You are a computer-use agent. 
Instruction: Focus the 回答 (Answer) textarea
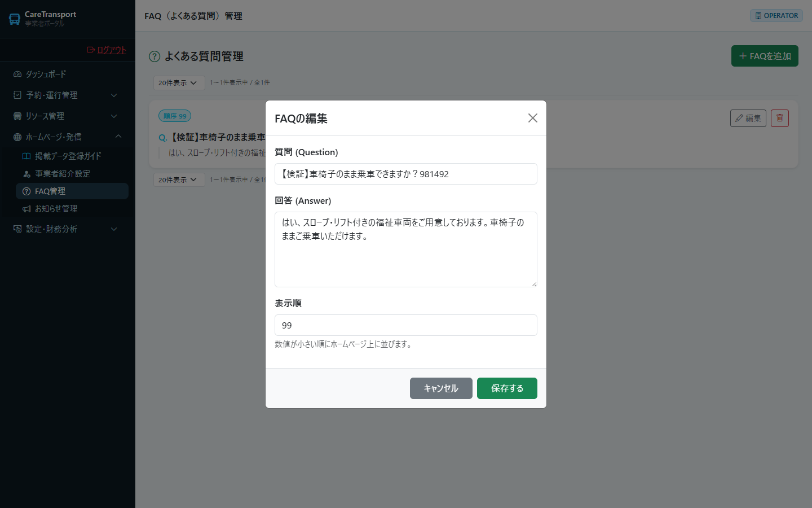[x=406, y=249]
